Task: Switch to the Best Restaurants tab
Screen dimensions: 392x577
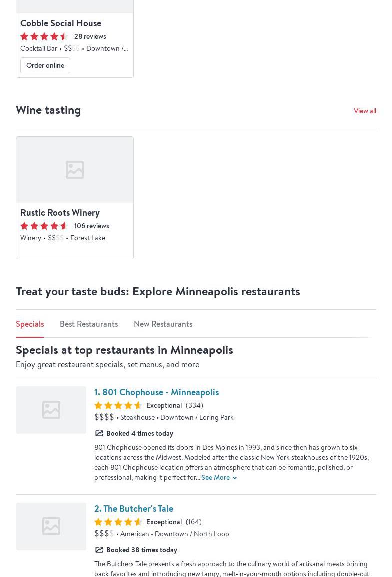Action: (x=89, y=324)
